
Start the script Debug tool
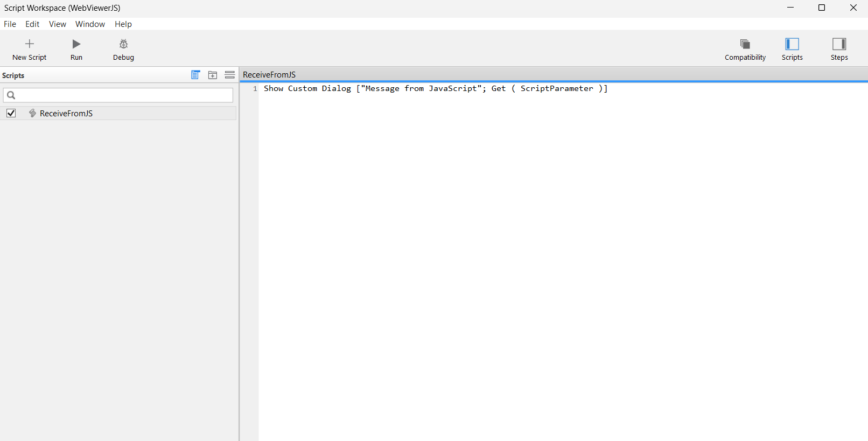pyautogui.click(x=123, y=50)
